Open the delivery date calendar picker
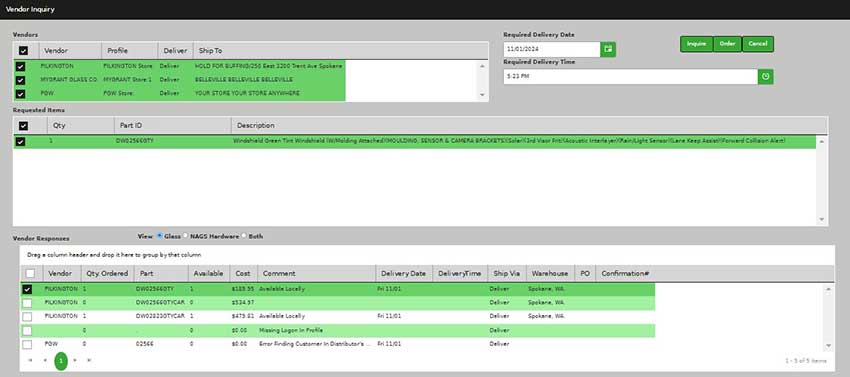Image resolution: width=850 pixels, height=377 pixels. (x=608, y=49)
